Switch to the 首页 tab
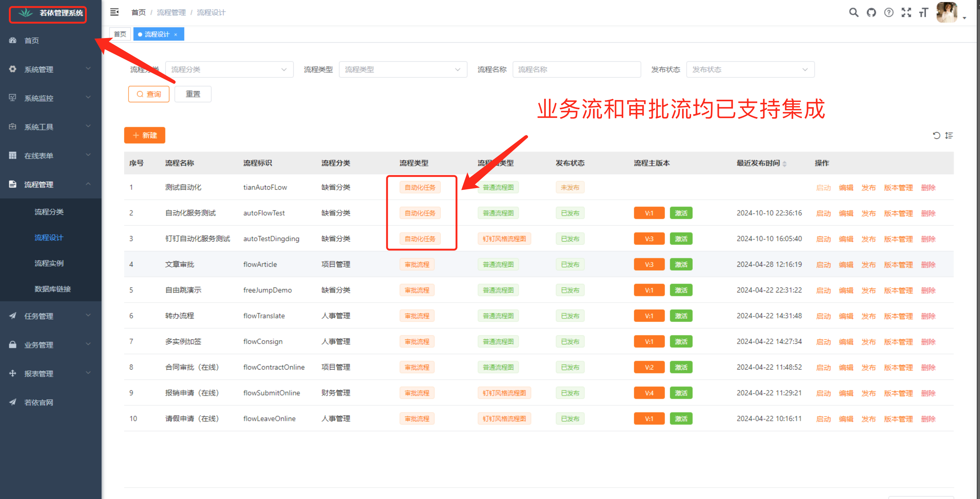The image size is (980, 499). (x=120, y=34)
